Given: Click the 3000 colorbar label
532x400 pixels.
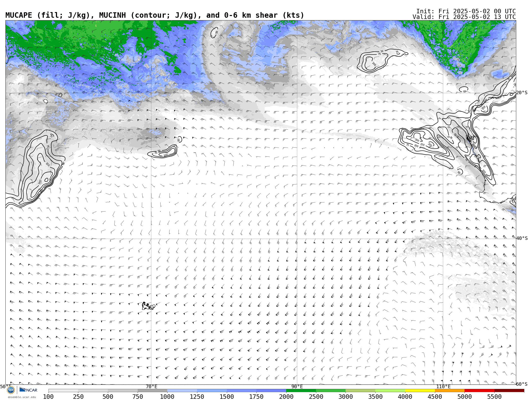Looking at the screenshot, I should tap(346, 397).
